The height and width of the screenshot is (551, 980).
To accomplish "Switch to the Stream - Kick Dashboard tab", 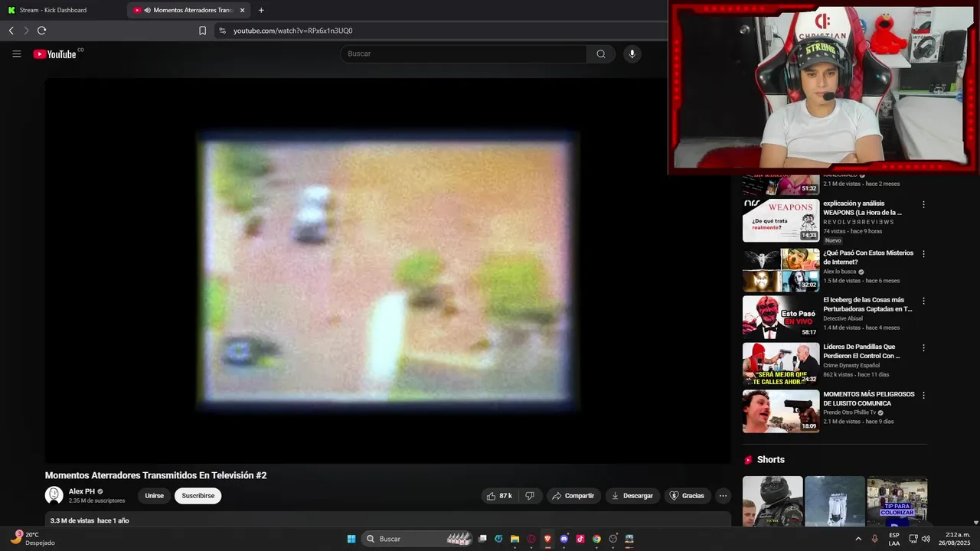I will (63, 10).
